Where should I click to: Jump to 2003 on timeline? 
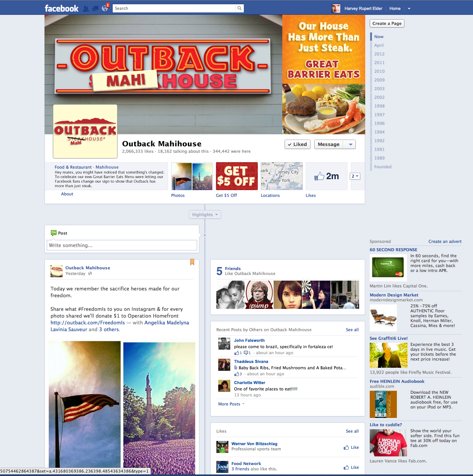[x=380, y=89]
